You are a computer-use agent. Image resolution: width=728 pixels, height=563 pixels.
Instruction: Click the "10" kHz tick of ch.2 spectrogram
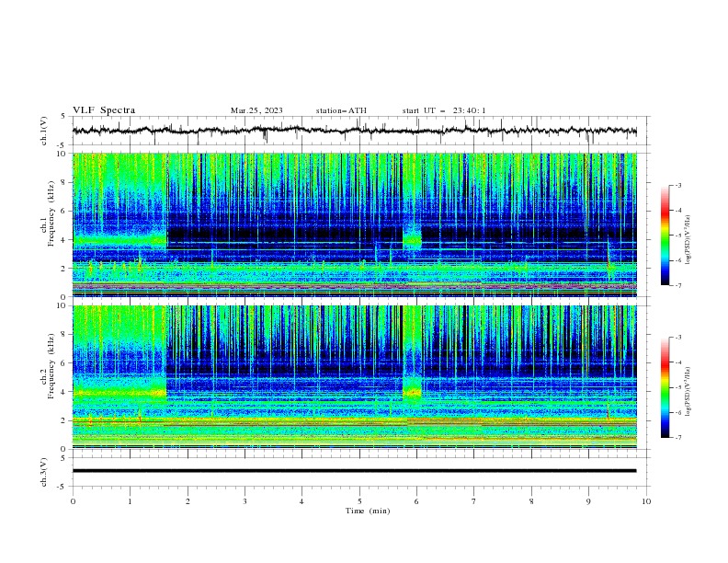[63, 305]
